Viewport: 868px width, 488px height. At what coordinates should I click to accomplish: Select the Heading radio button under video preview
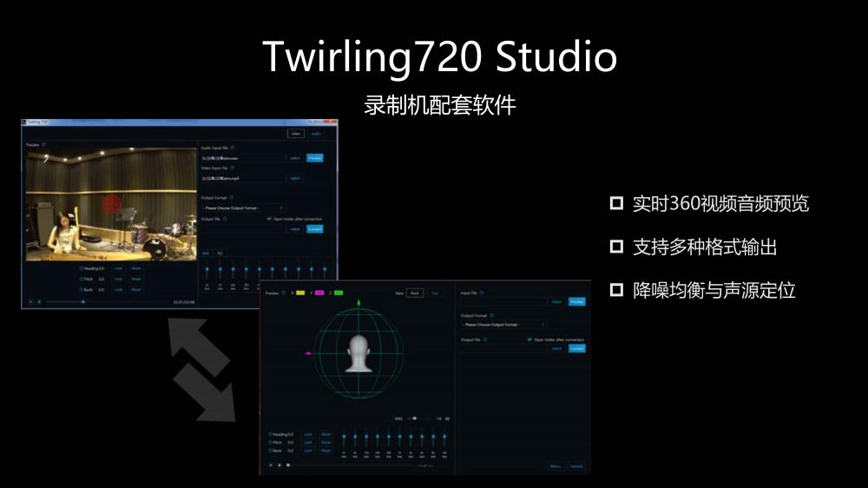coord(82,268)
